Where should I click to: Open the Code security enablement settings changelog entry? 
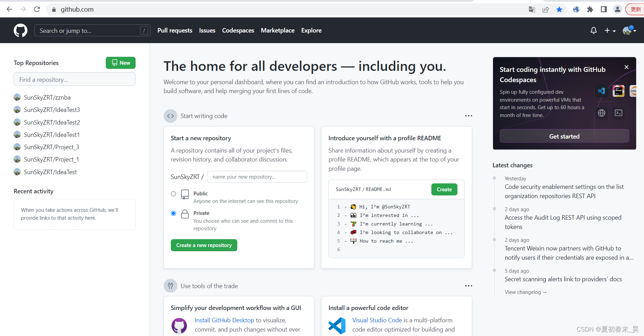point(564,191)
